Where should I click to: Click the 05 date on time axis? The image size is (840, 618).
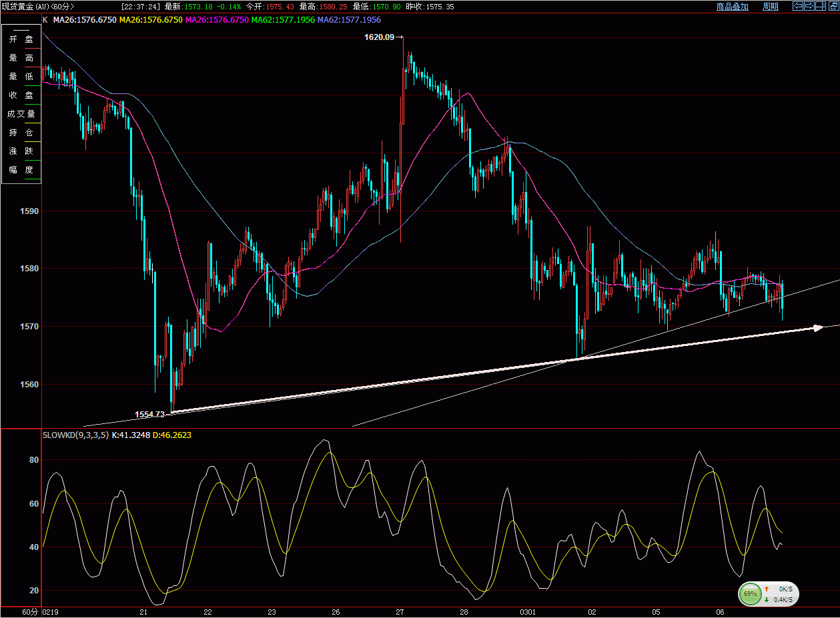(x=656, y=612)
